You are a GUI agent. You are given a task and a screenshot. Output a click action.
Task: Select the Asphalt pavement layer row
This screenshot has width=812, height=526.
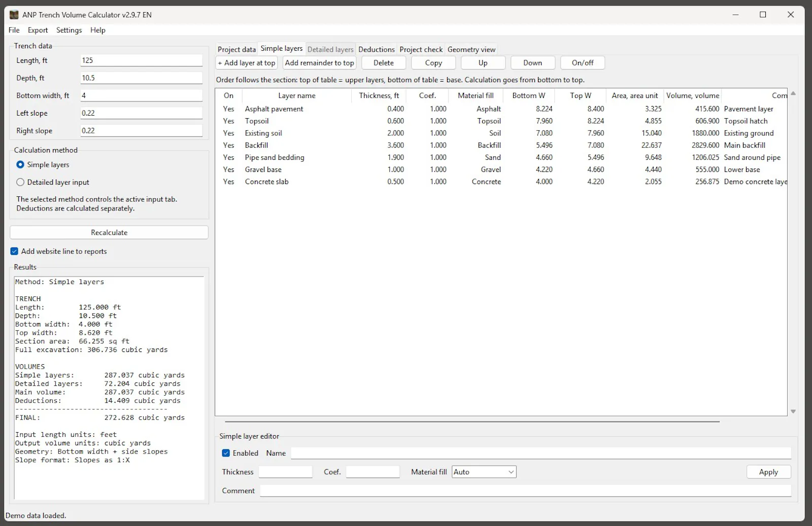(501, 109)
